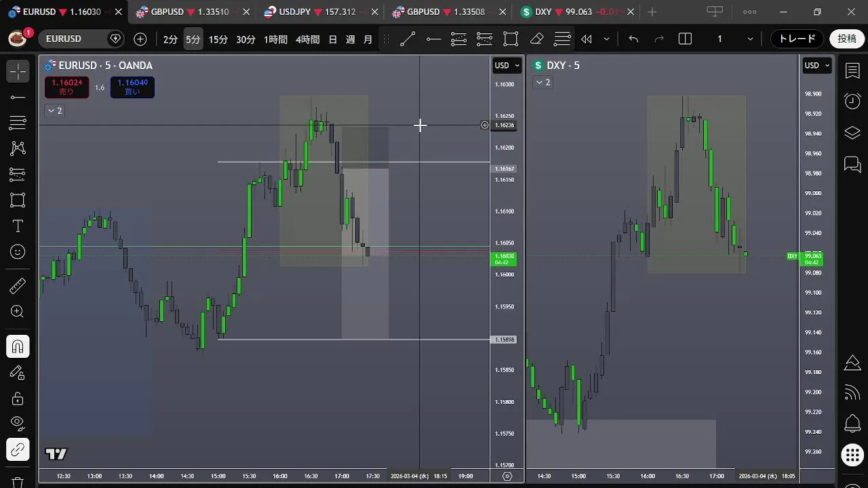Open the emoji icons tool
Viewport: 868px width, 488px height.
coord(18,251)
